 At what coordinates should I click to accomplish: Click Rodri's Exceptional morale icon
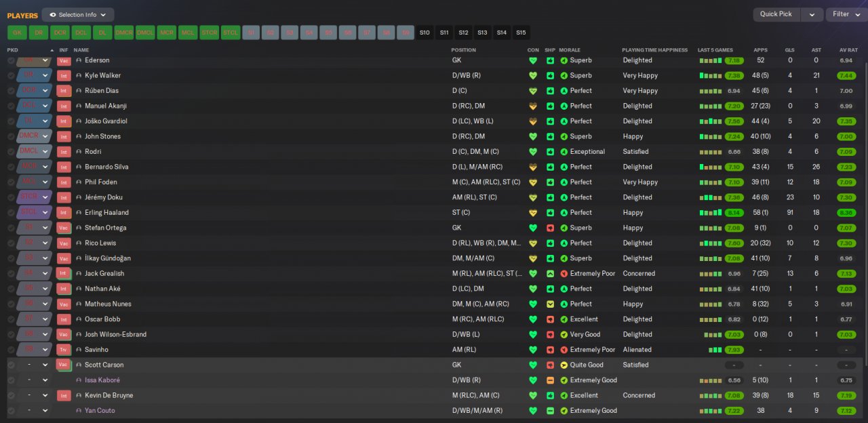coord(564,152)
